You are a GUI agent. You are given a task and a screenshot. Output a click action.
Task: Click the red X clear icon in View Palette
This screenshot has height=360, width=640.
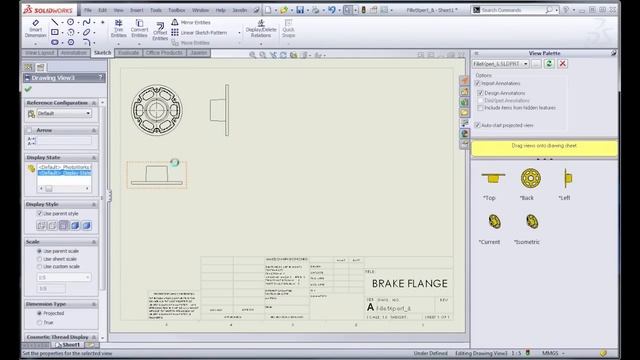tap(562, 64)
